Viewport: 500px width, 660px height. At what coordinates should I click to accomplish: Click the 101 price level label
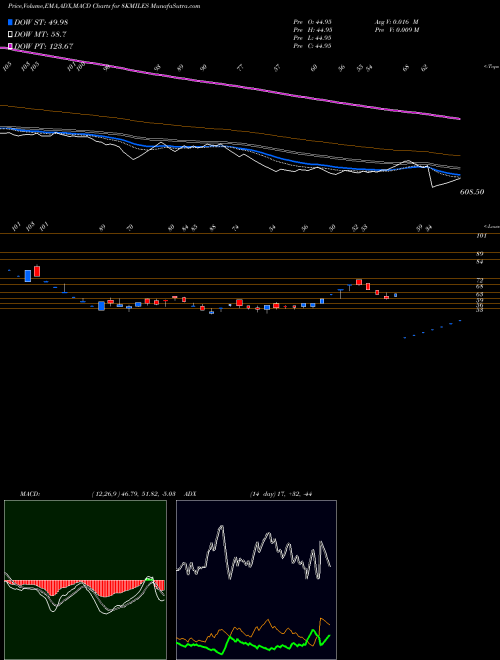481,236
